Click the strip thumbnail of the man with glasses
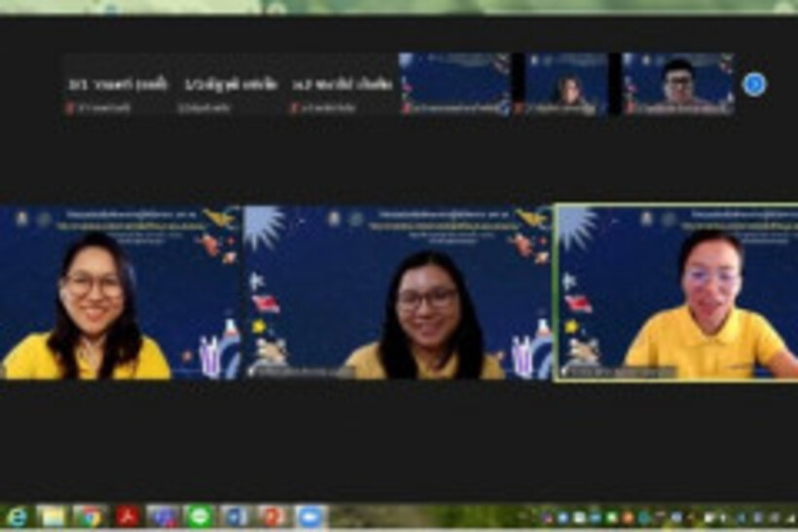Screen dimensions: 798x532 678,85
